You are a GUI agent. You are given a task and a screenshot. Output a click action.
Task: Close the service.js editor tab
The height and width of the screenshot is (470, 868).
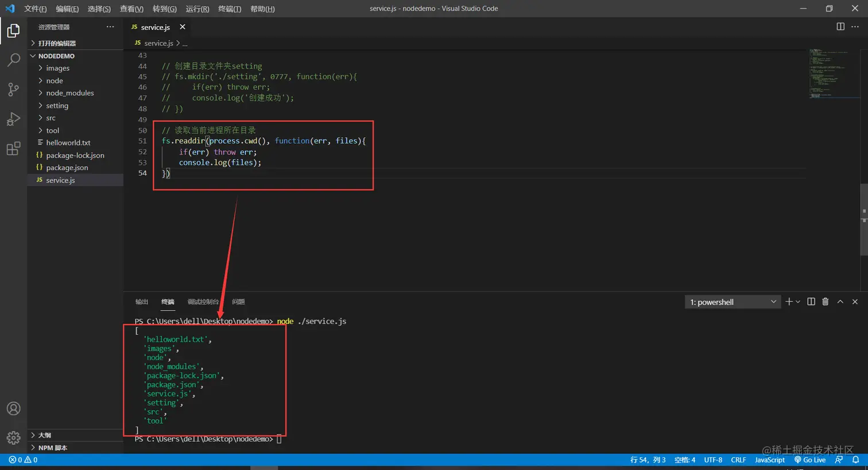pos(183,27)
